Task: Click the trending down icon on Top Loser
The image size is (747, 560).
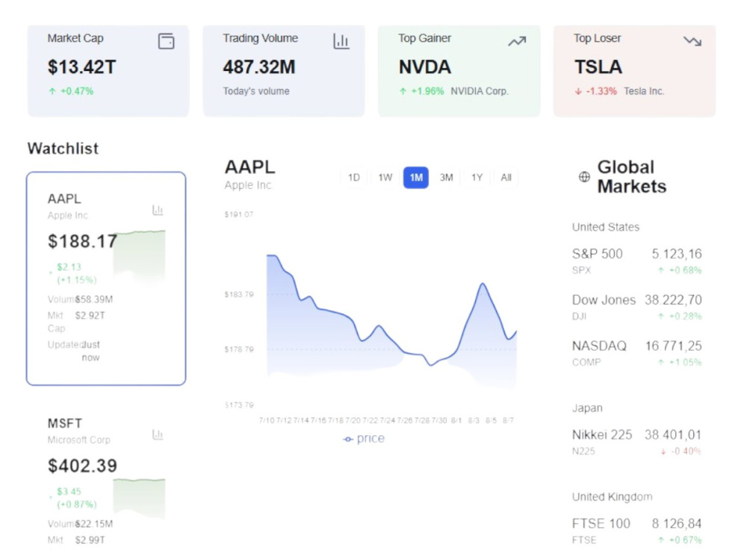Action: [692, 41]
